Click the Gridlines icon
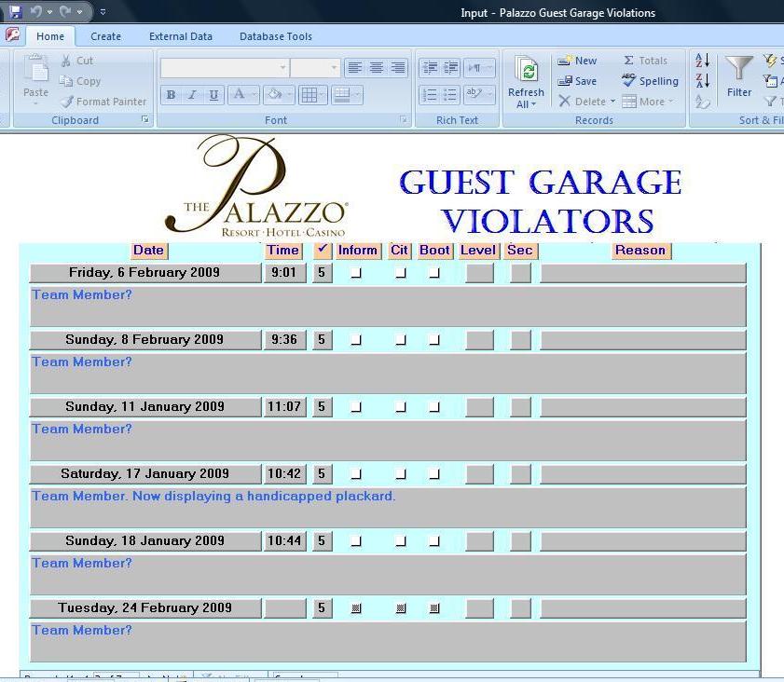This screenshot has width=784, height=682. (309, 94)
